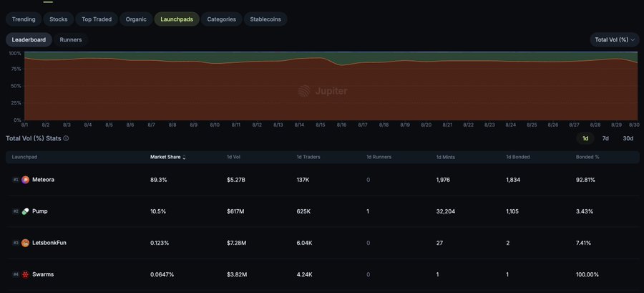Image resolution: width=644 pixels, height=293 pixels.
Task: Click the 1d Bonded column header
Action: click(517, 157)
